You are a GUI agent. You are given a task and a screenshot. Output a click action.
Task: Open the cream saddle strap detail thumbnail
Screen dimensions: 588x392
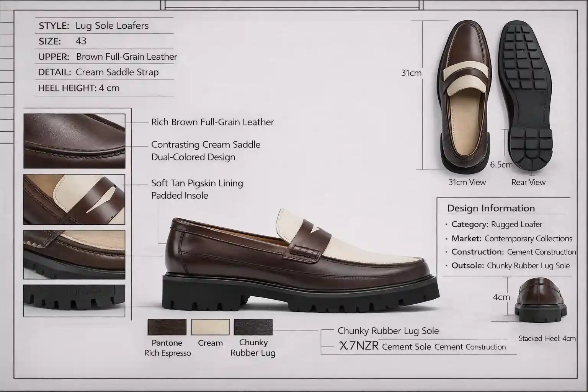74,199
